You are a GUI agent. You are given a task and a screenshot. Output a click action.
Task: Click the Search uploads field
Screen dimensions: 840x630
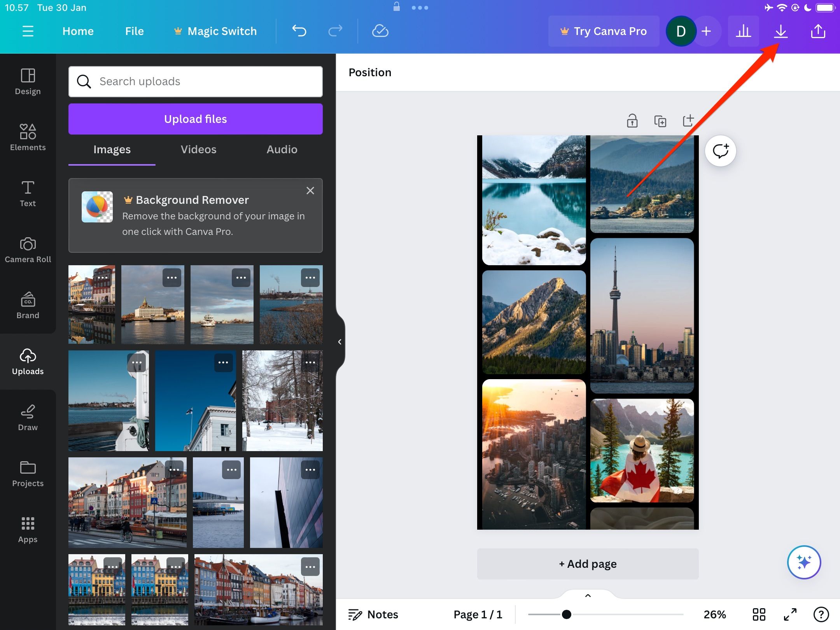[195, 82]
